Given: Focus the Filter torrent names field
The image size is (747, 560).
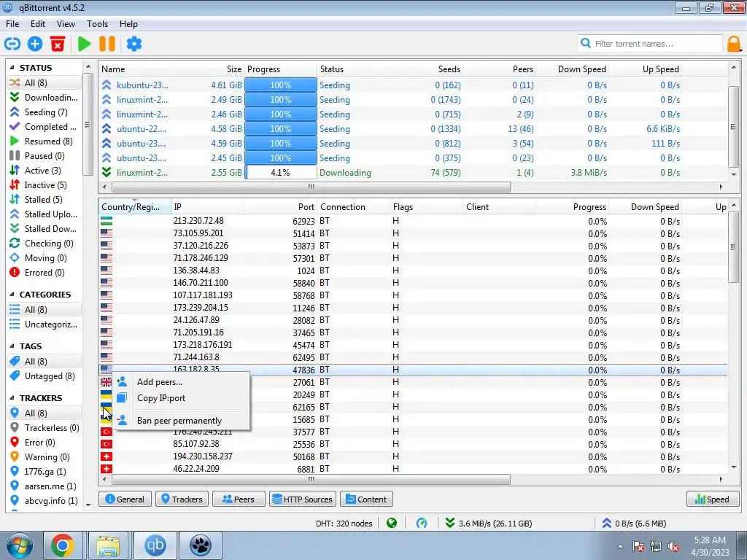Looking at the screenshot, I should (650, 43).
